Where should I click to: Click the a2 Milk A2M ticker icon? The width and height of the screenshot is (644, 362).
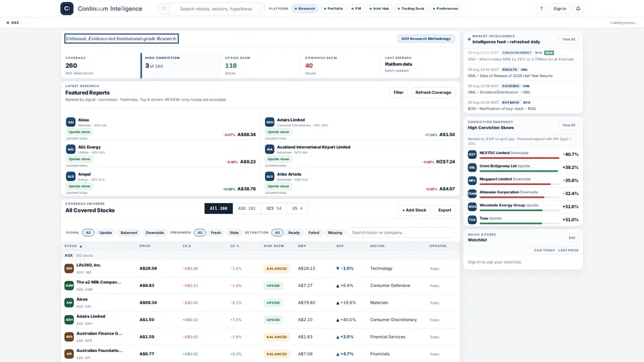(x=69, y=286)
